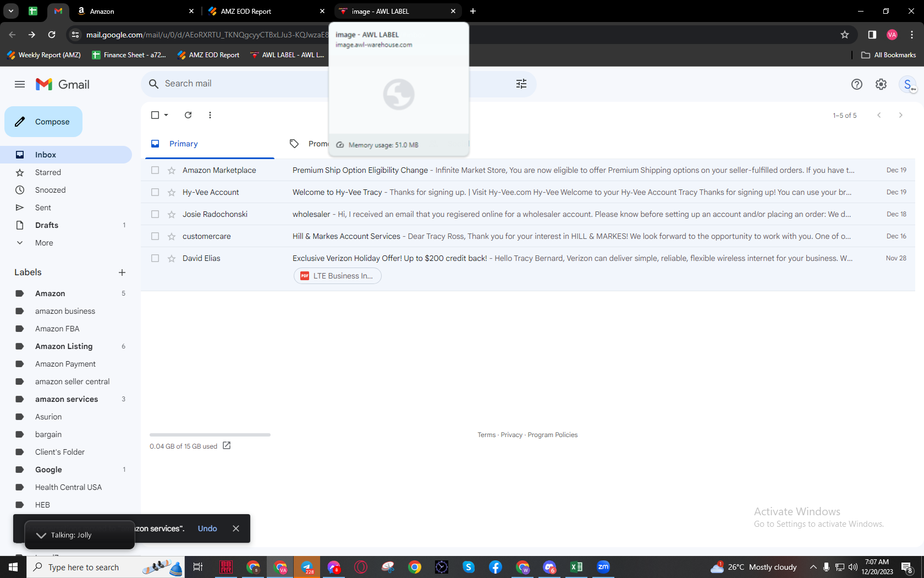Click the Compose button
924x578 pixels.
pyautogui.click(x=43, y=122)
